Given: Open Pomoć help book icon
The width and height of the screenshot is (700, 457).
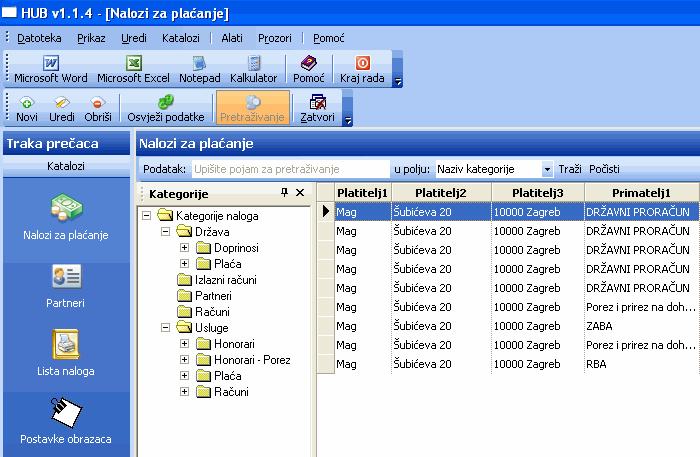Looking at the screenshot, I should click(308, 69).
